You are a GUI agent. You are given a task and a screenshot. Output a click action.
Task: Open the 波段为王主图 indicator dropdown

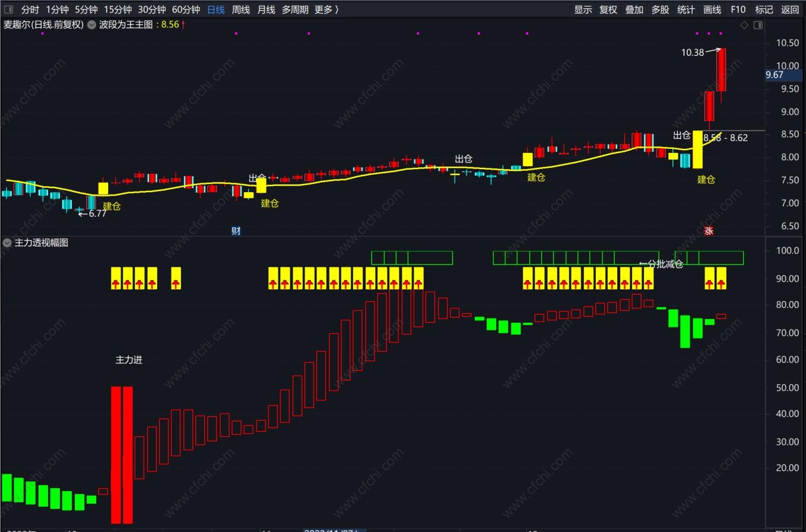(92, 25)
